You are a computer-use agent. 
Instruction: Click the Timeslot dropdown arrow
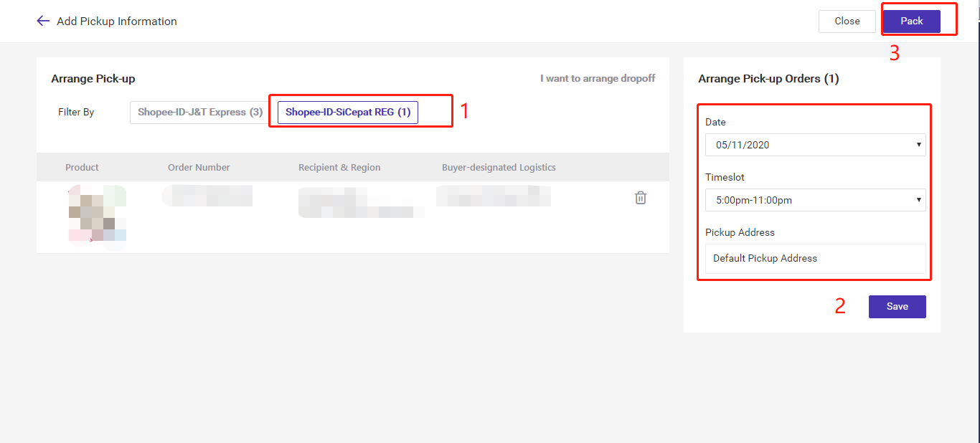tap(918, 200)
